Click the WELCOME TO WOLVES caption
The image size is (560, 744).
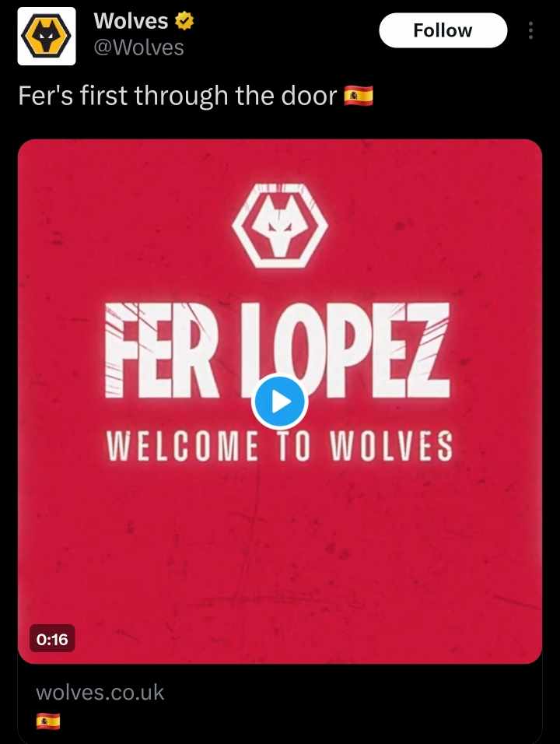278,446
